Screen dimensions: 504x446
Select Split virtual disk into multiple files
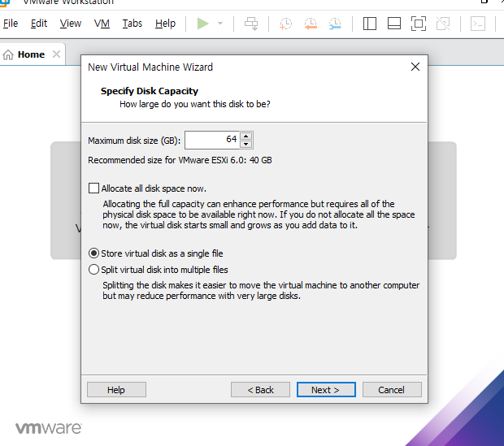coord(93,270)
